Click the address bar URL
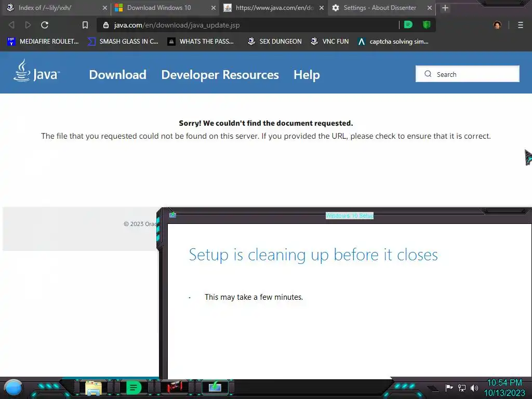Screen dimensions: 532x399 177,25
